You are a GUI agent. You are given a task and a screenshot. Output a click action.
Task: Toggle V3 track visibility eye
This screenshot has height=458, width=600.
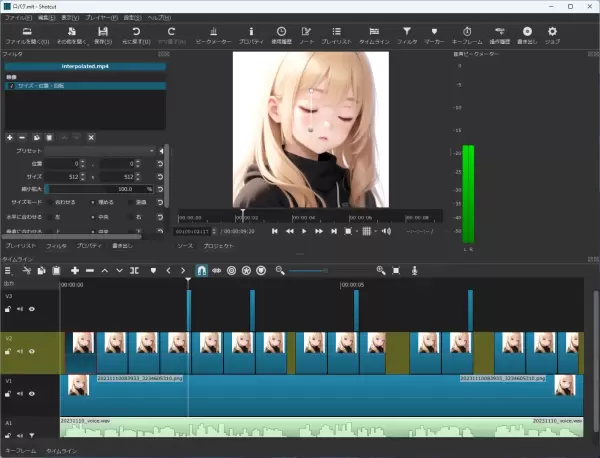(x=32, y=309)
